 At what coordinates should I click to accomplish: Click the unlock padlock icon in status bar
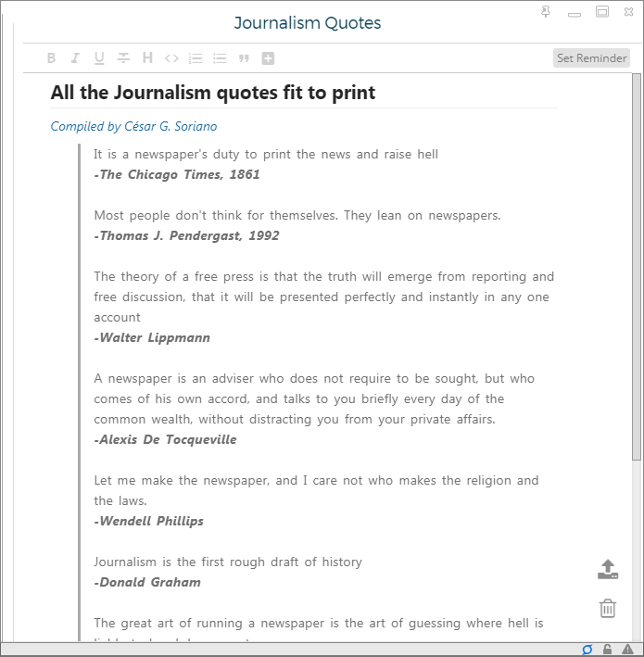pos(607,650)
